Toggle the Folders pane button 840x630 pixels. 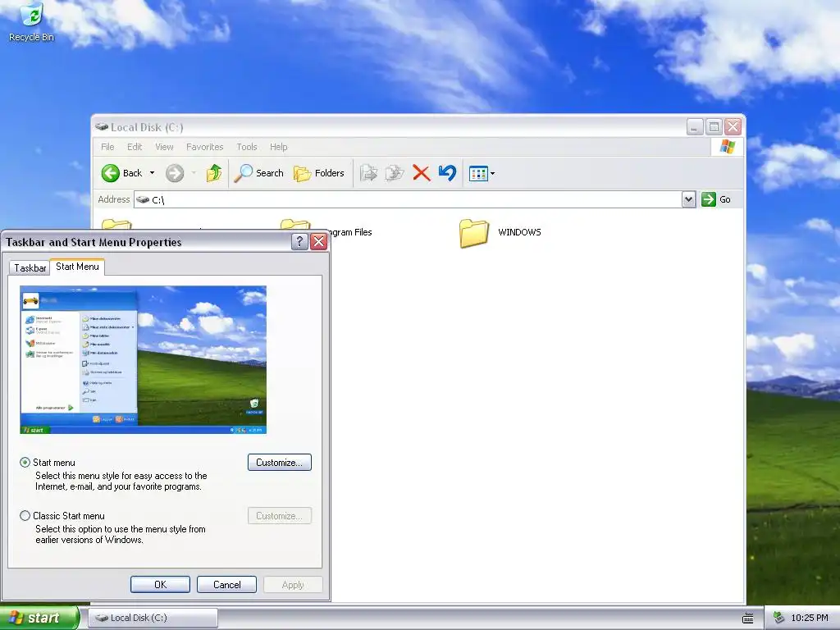click(x=319, y=173)
